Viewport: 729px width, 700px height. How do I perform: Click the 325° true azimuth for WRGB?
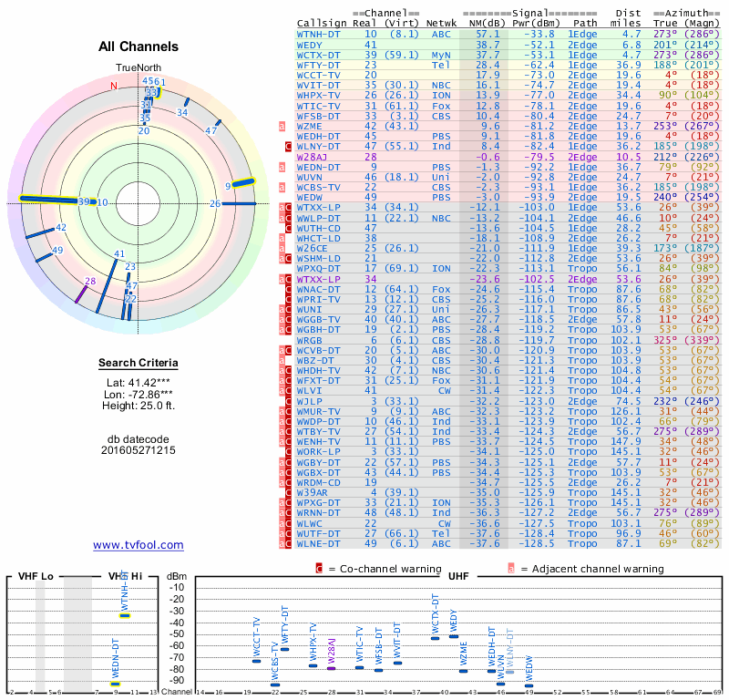tap(665, 340)
